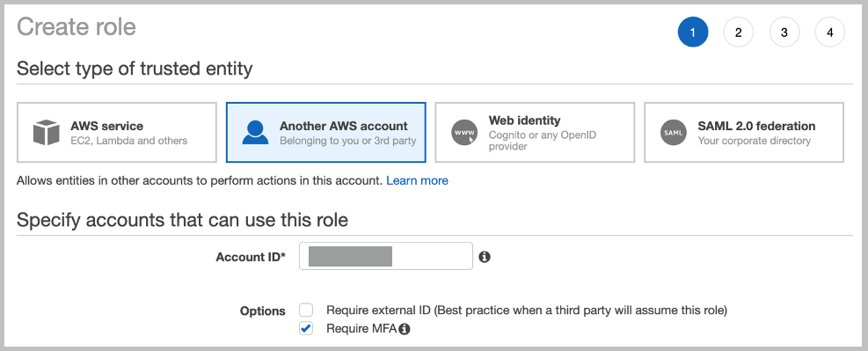
Task: Choose the Web identity entity card
Action: click(535, 132)
